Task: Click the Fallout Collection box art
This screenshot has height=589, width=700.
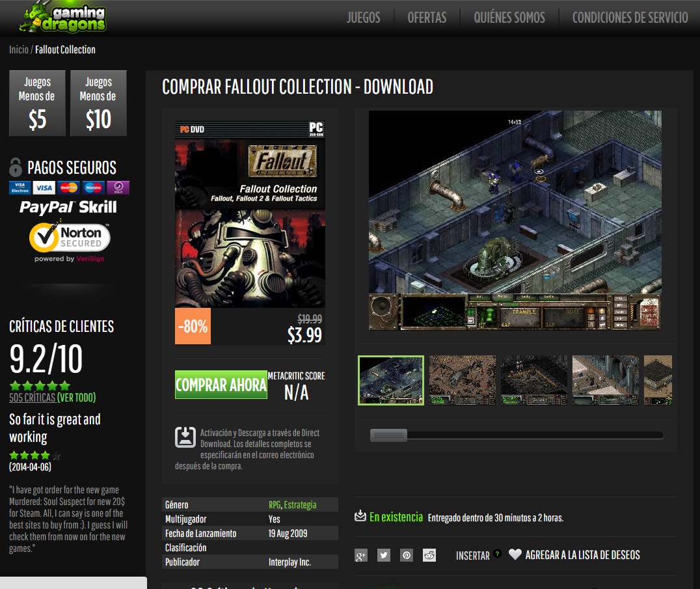Action: pyautogui.click(x=250, y=214)
